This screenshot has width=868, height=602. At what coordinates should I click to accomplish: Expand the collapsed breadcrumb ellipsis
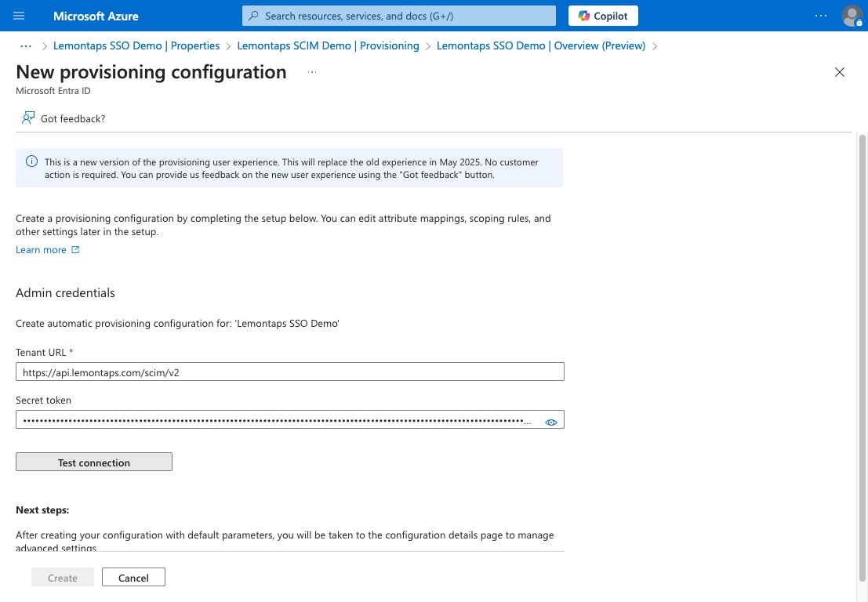[x=26, y=46]
